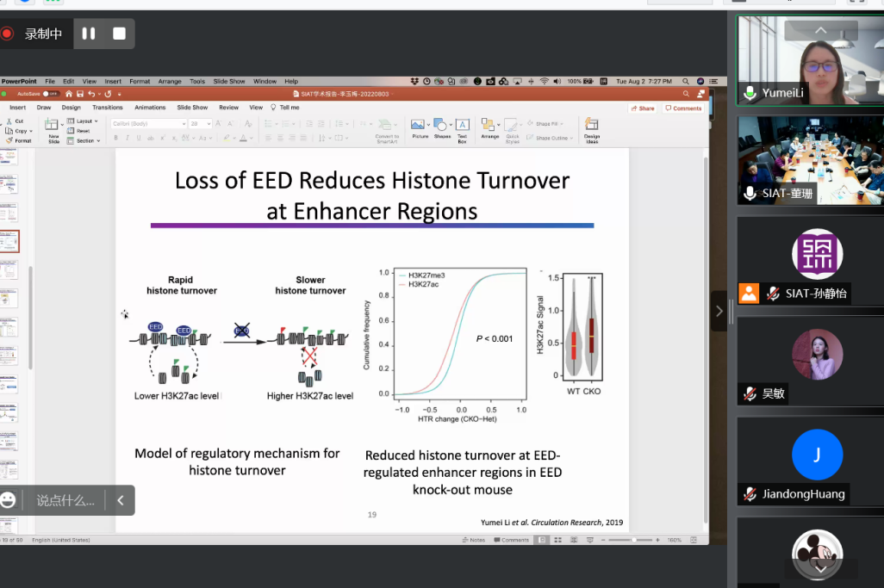Toggle Bold formatting
The width and height of the screenshot is (884, 588).
(116, 138)
